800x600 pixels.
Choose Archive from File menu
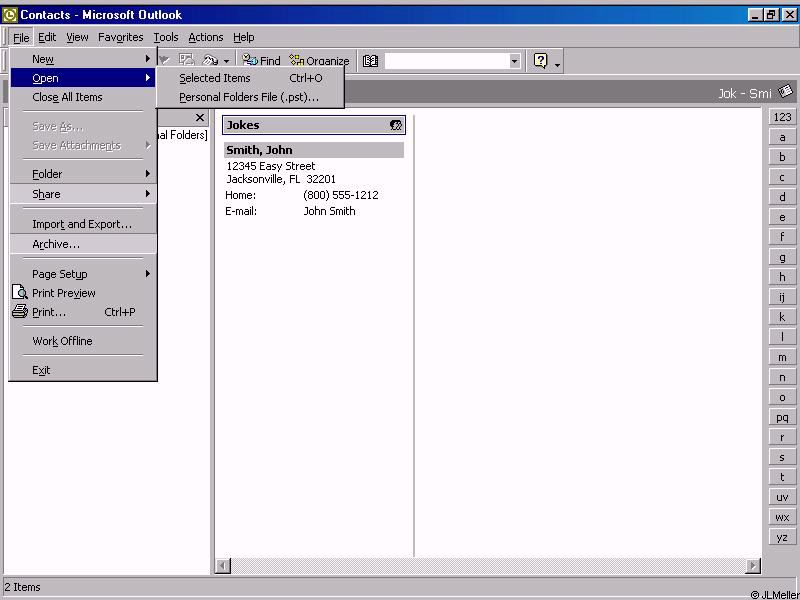coord(83,244)
